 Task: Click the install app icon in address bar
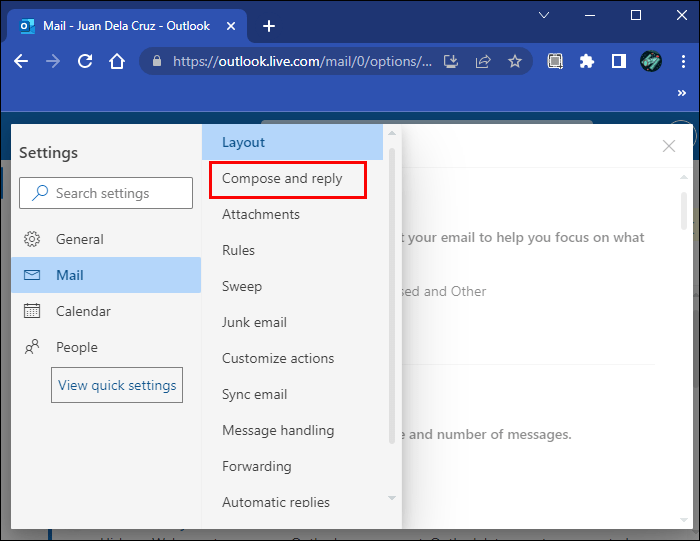tap(451, 61)
